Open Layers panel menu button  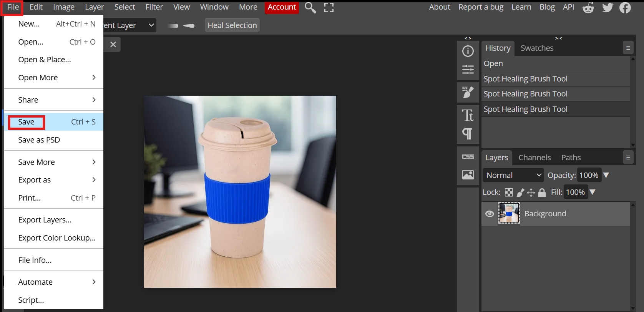click(628, 158)
